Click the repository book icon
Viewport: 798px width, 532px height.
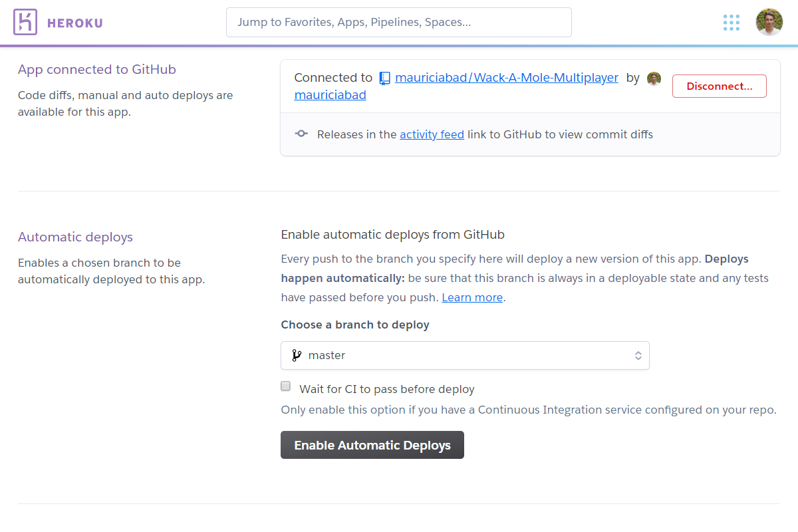click(384, 78)
